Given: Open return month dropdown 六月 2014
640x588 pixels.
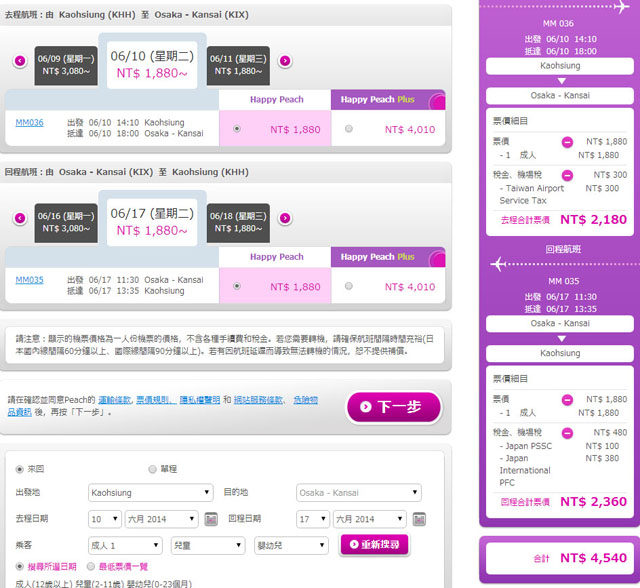Looking at the screenshot, I should point(370,519).
